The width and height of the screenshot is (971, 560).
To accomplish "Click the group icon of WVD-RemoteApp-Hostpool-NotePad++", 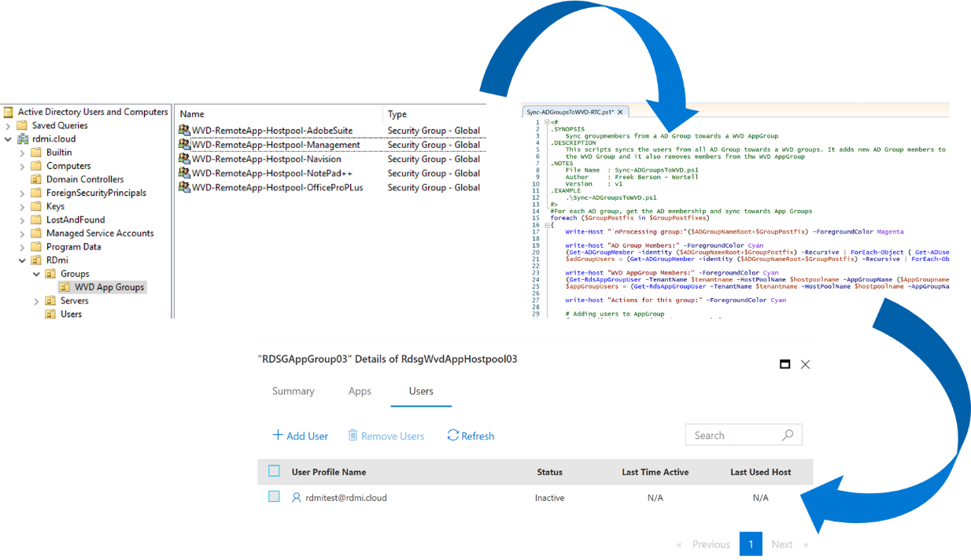I will (x=184, y=173).
